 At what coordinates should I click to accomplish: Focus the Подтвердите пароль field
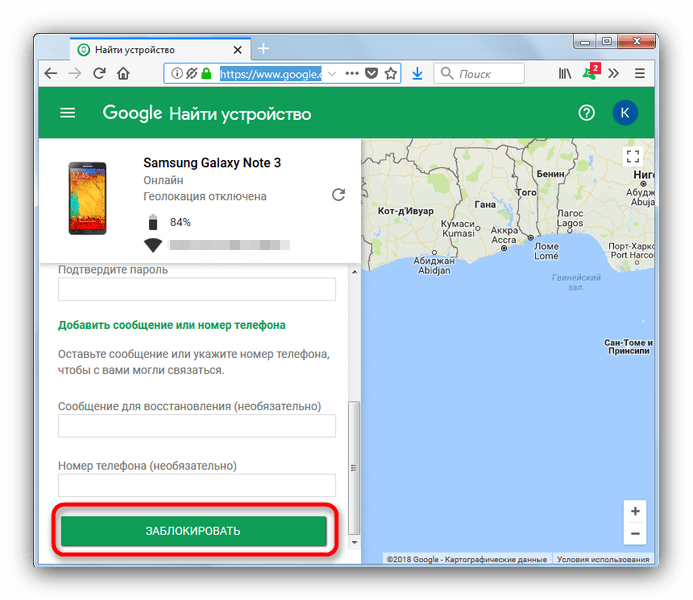[x=197, y=289]
